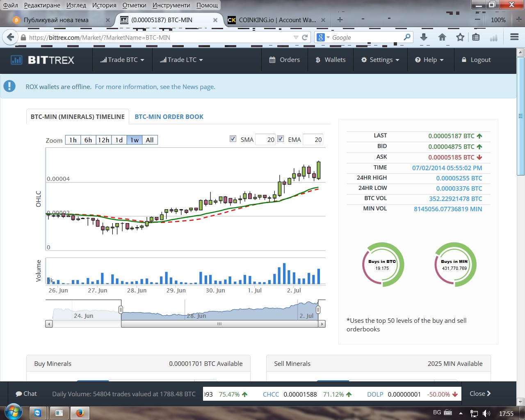Open bookmarks list icon
525x420 pixels.
tap(476, 37)
